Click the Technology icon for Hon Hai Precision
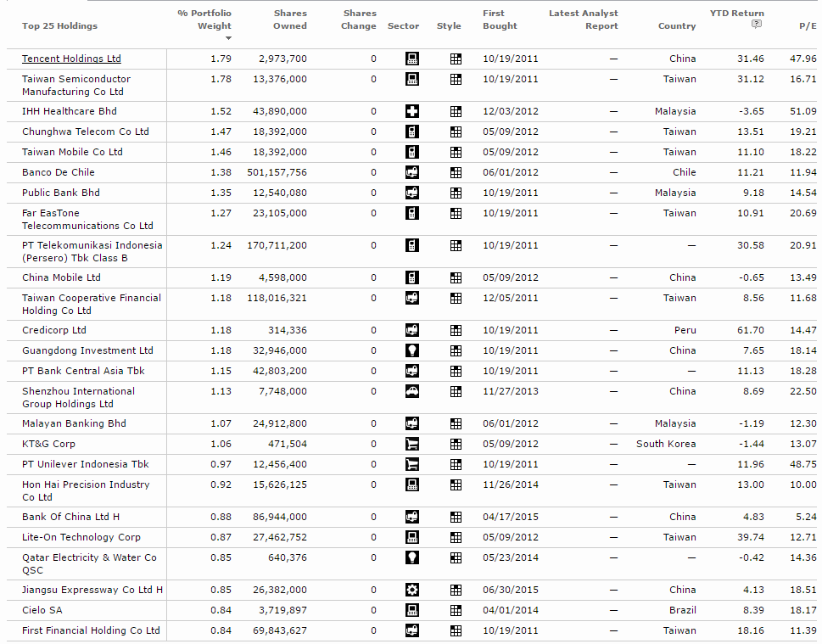 [x=411, y=484]
